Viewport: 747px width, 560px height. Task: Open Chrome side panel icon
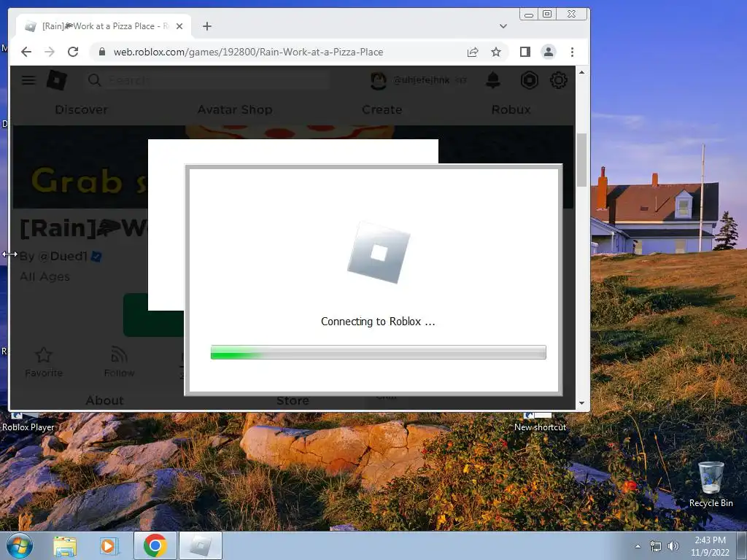tap(525, 52)
